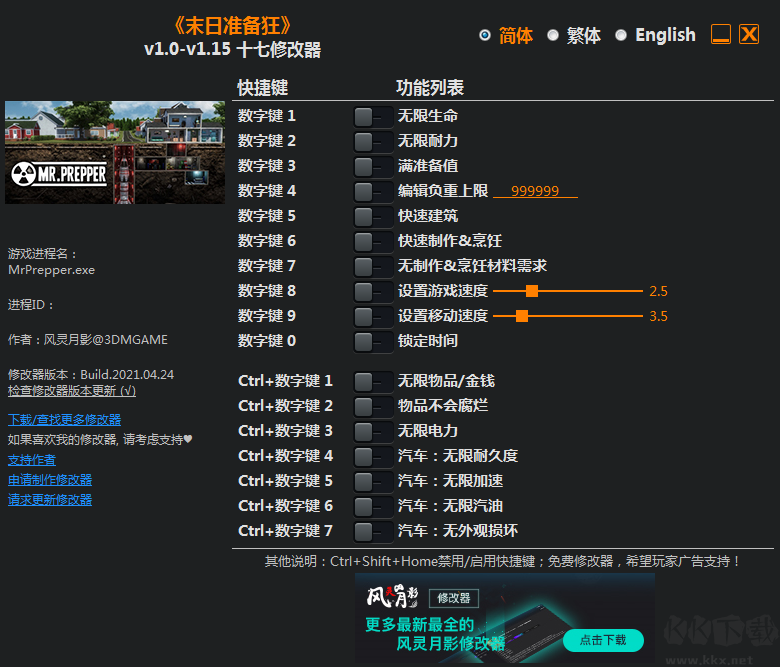
Task: Click 数字键 1 hotkey label
Action: point(267,116)
